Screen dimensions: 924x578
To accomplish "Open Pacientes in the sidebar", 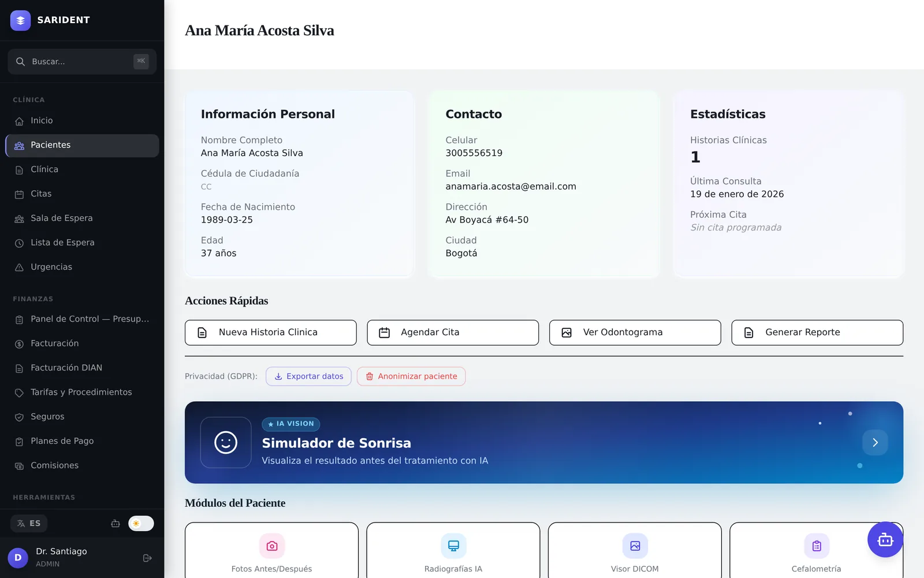I will 82,146.
